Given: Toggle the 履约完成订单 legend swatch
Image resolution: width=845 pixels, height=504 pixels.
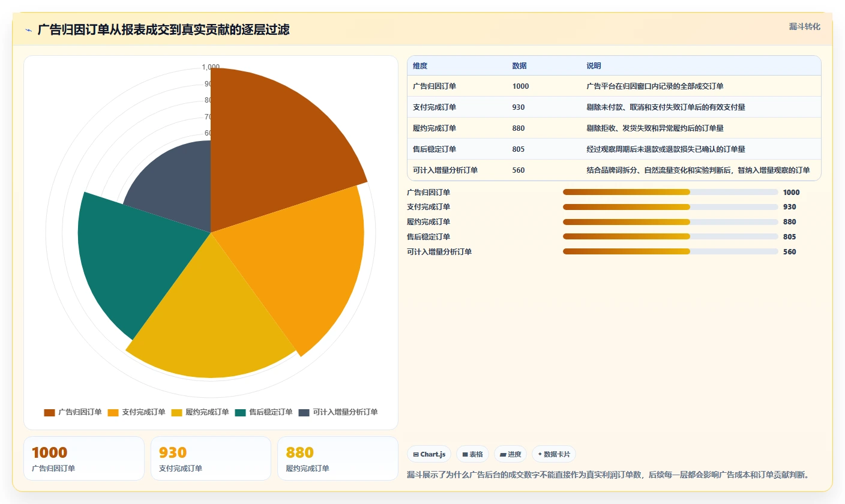Looking at the screenshot, I should pyautogui.click(x=176, y=412).
